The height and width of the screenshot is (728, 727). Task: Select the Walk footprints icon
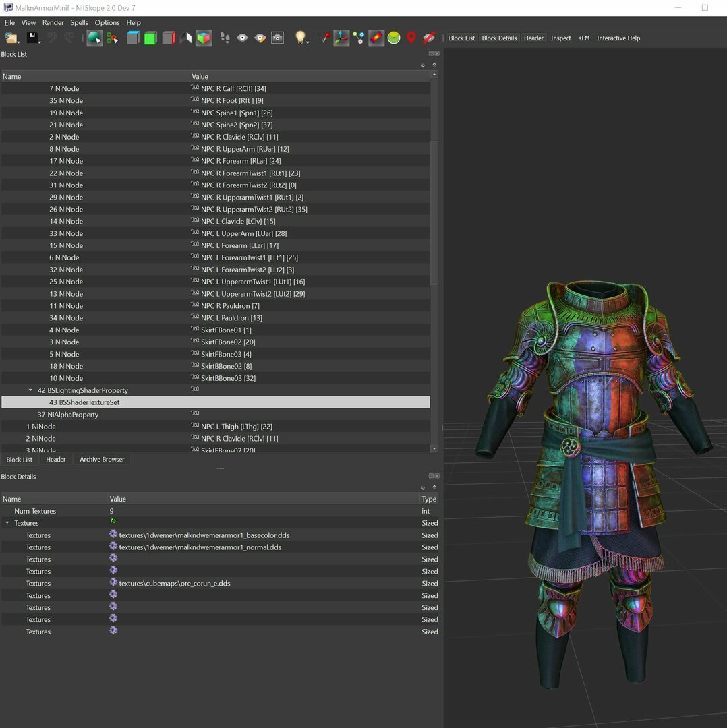(225, 38)
